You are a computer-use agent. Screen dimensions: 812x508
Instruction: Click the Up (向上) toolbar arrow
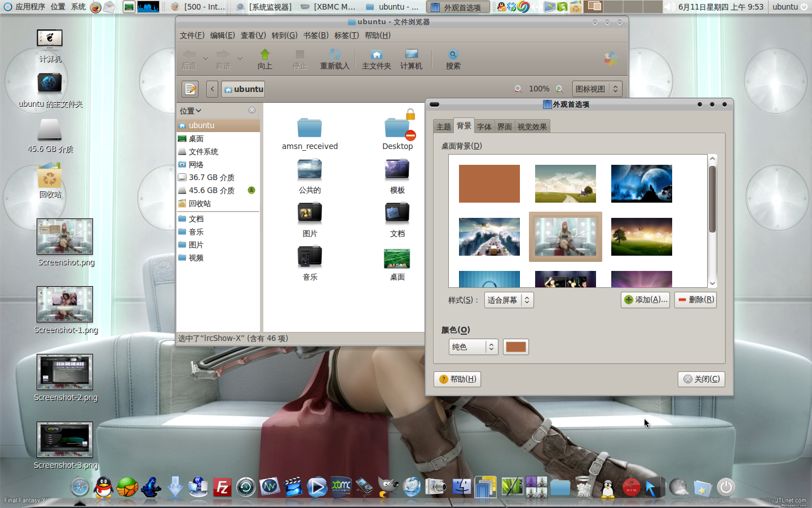[x=264, y=59]
